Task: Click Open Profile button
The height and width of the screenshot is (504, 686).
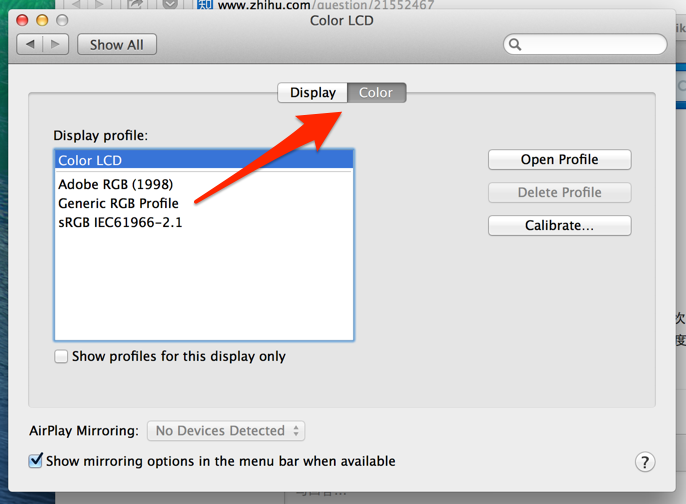Action: pos(560,160)
